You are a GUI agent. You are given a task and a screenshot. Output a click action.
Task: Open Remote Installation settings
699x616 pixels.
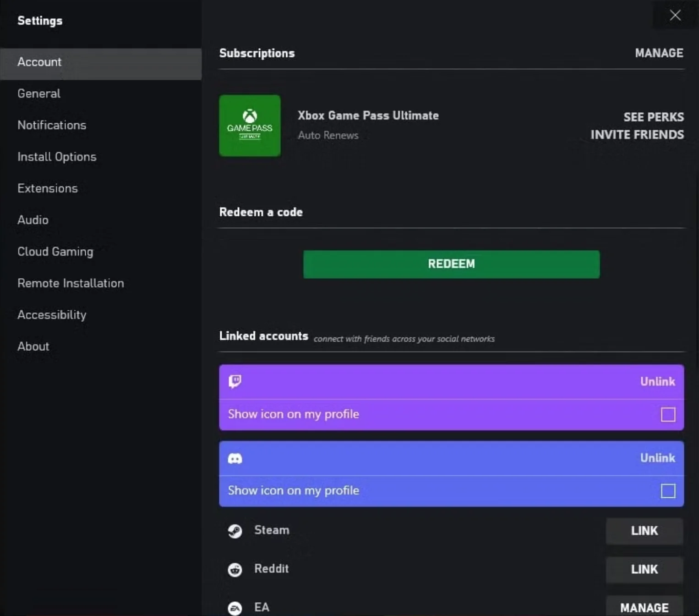click(101, 283)
